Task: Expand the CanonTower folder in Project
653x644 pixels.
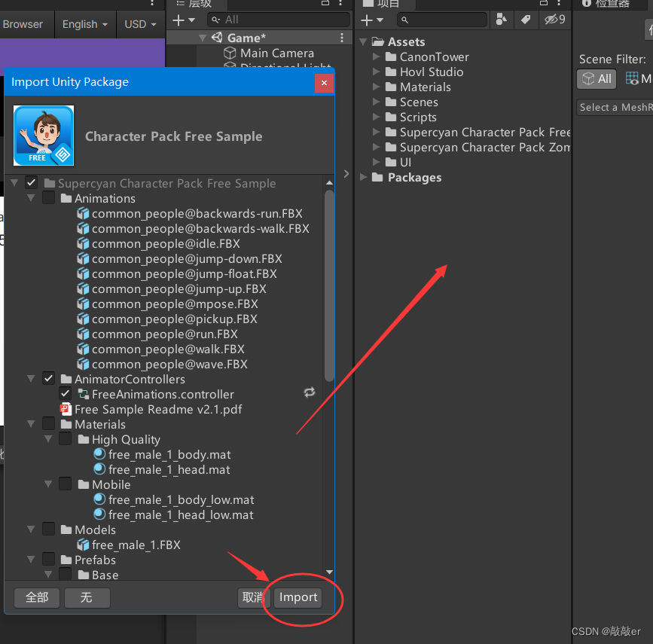Action: [x=376, y=56]
